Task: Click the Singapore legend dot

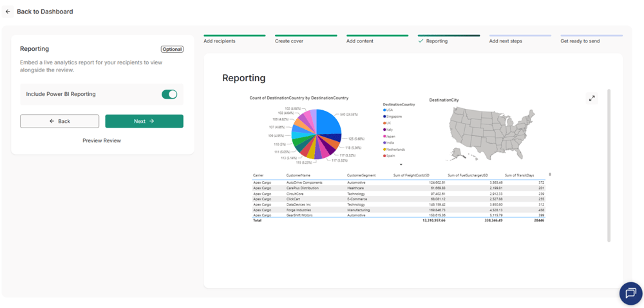Action: 384,116
